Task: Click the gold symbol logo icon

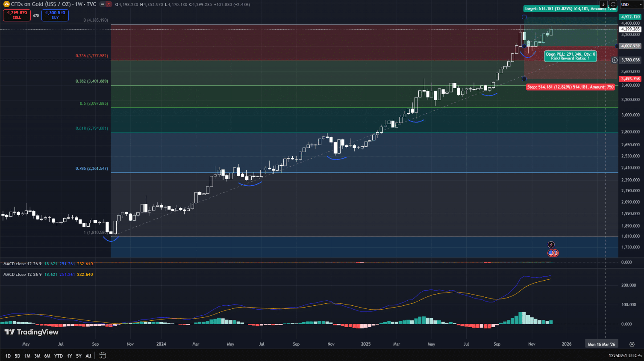Action: [6, 4]
